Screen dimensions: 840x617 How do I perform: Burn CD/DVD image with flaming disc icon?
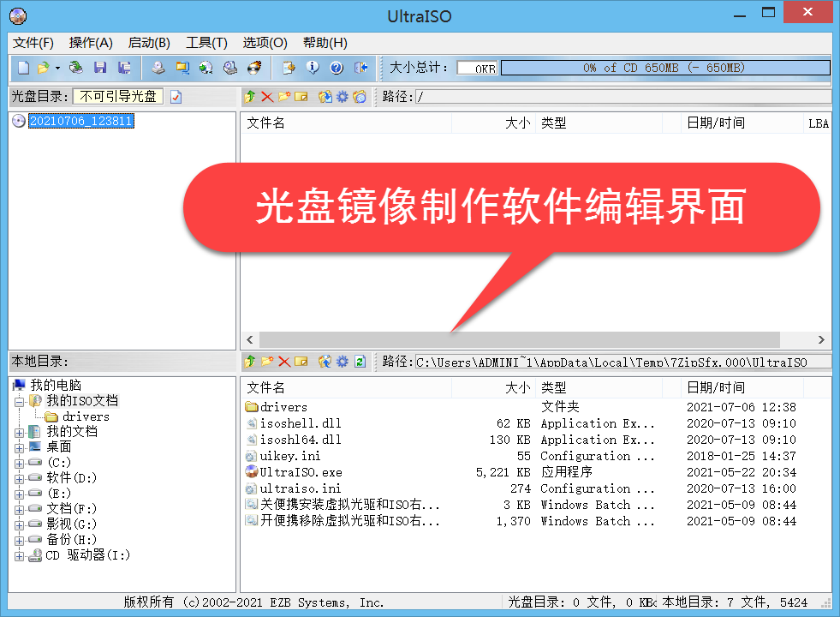(x=254, y=68)
